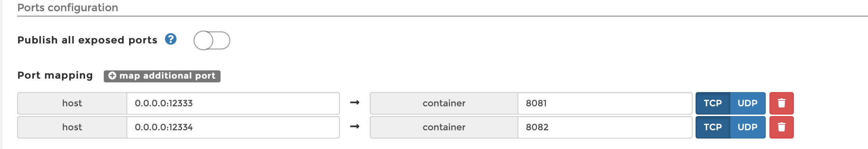Viewport: 868px width, 149px height.
Task: Click the Ports configuration section heading
Action: click(x=68, y=7)
